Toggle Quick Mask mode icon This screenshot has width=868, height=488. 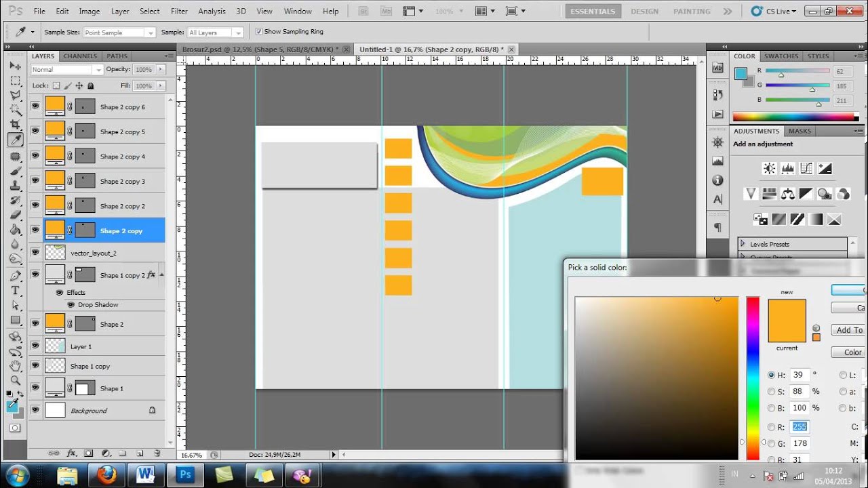coord(15,428)
